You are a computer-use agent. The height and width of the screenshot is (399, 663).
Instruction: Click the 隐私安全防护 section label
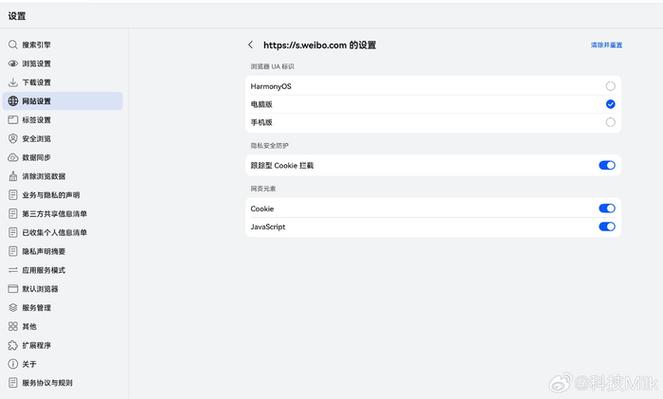pos(269,145)
